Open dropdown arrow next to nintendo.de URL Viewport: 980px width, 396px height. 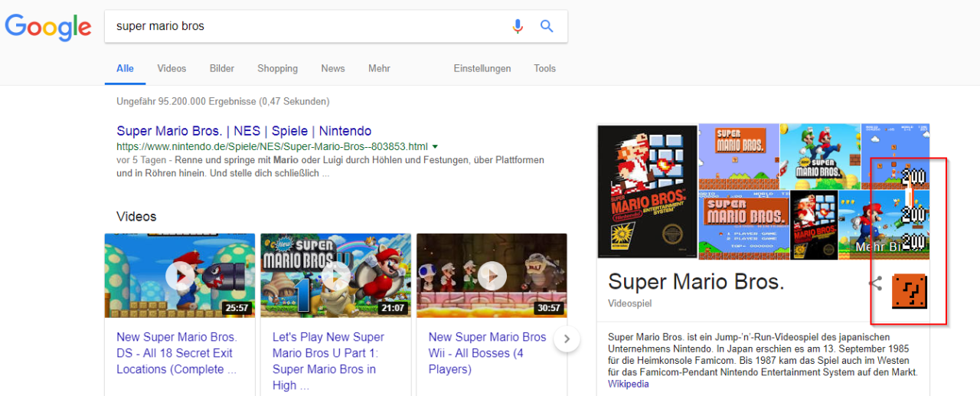tap(435, 146)
